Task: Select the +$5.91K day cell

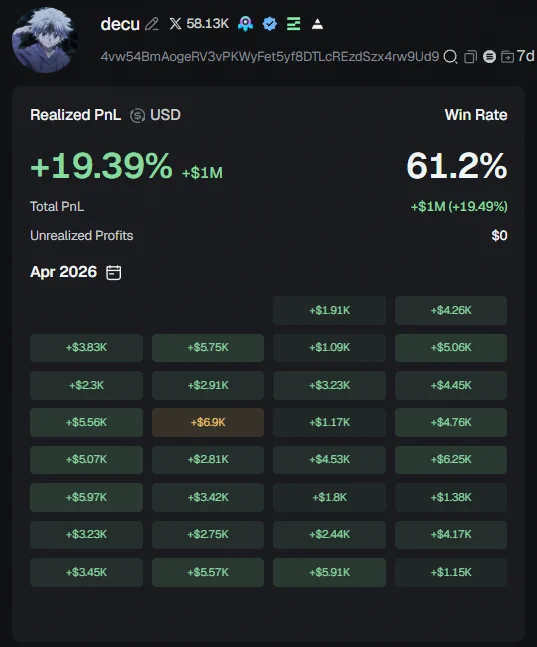Action: tap(329, 573)
